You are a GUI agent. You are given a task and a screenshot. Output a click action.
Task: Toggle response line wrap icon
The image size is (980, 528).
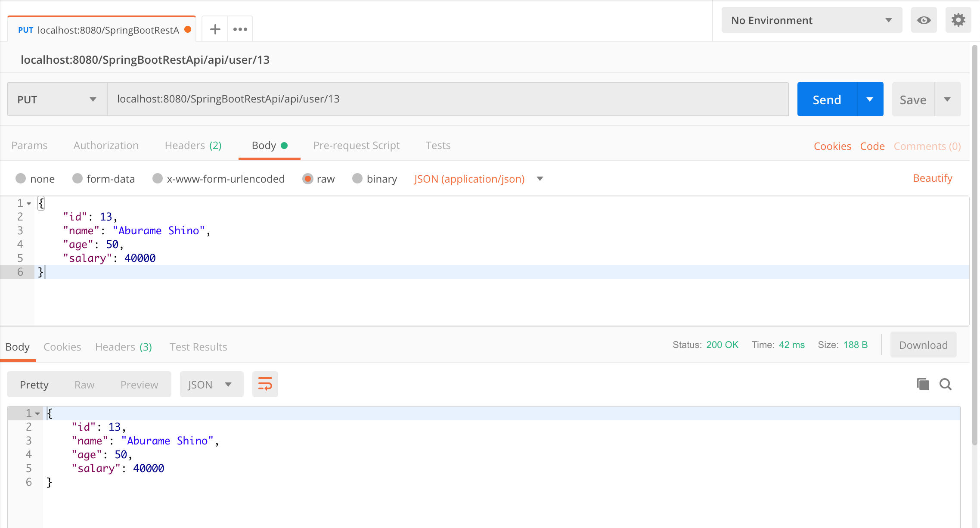point(265,384)
